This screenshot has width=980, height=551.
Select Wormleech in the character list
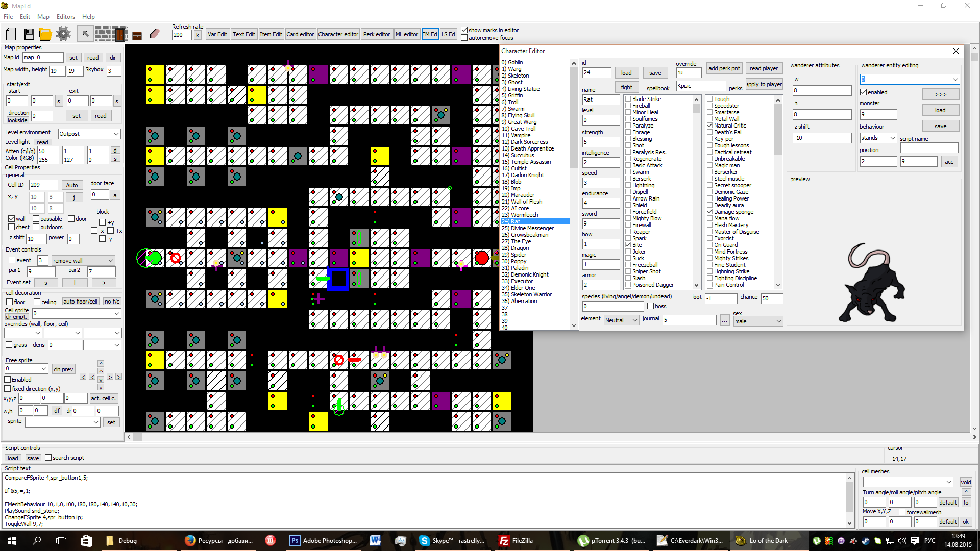pos(524,215)
